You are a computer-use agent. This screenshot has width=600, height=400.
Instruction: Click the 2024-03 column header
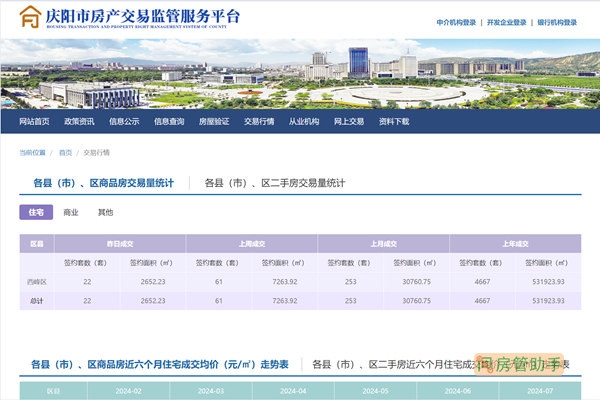(211, 391)
